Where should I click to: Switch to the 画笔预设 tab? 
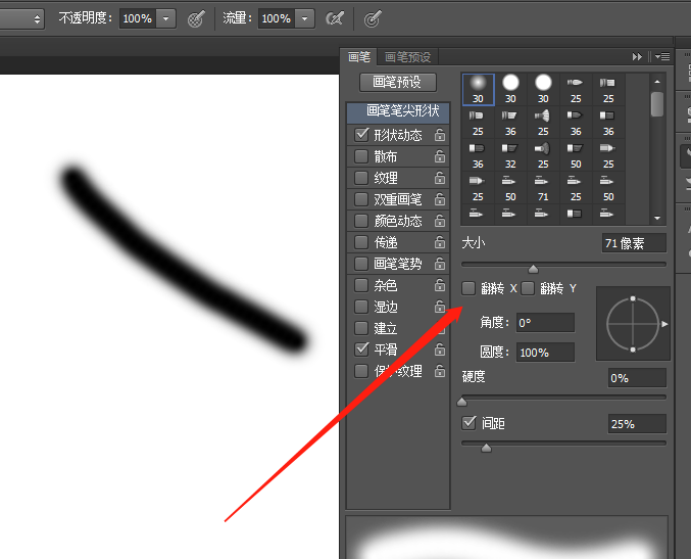click(x=407, y=57)
